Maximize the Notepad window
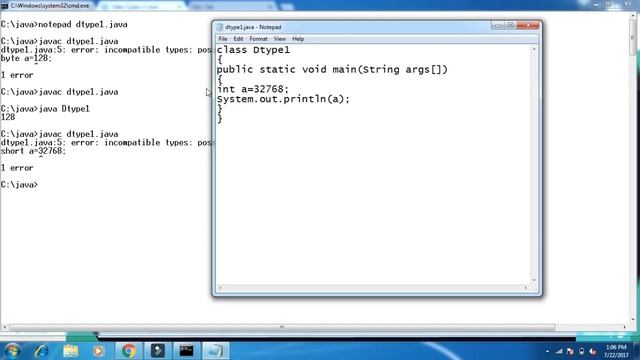 point(510,26)
